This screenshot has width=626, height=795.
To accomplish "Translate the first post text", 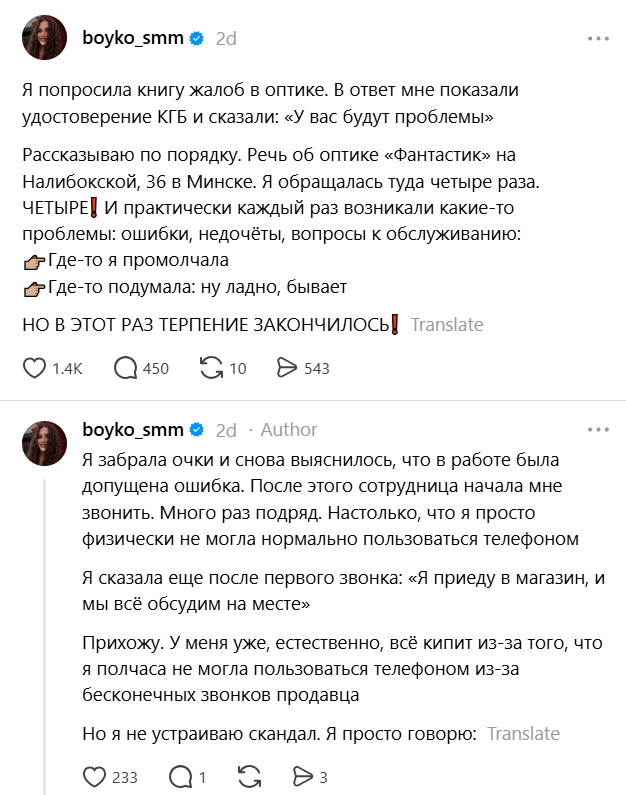I will point(447,324).
